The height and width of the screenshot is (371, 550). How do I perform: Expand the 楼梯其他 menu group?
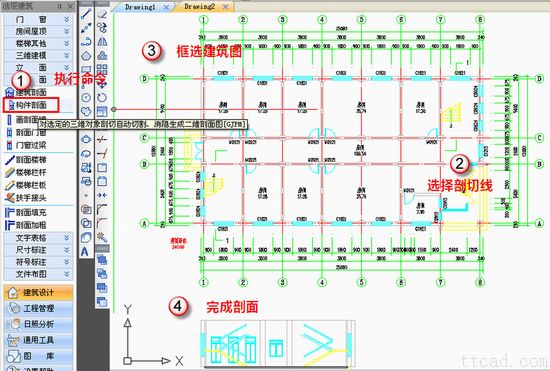(x=38, y=43)
